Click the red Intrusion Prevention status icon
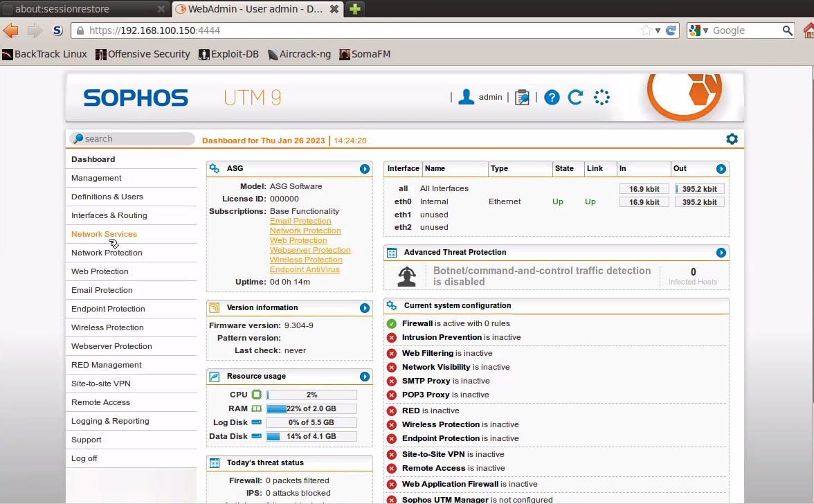This screenshot has height=504, width=814. [392, 337]
